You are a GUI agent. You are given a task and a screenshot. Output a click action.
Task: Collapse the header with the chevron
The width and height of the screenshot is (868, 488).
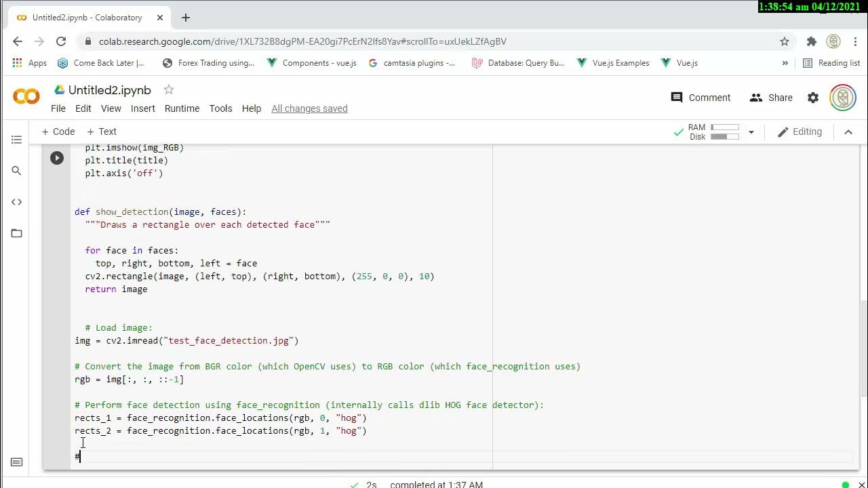click(848, 131)
